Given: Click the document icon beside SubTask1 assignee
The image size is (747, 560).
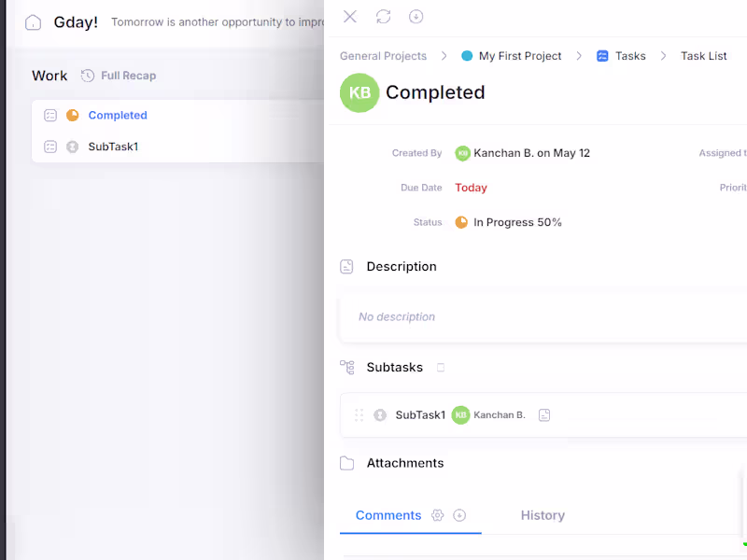Looking at the screenshot, I should tap(544, 414).
